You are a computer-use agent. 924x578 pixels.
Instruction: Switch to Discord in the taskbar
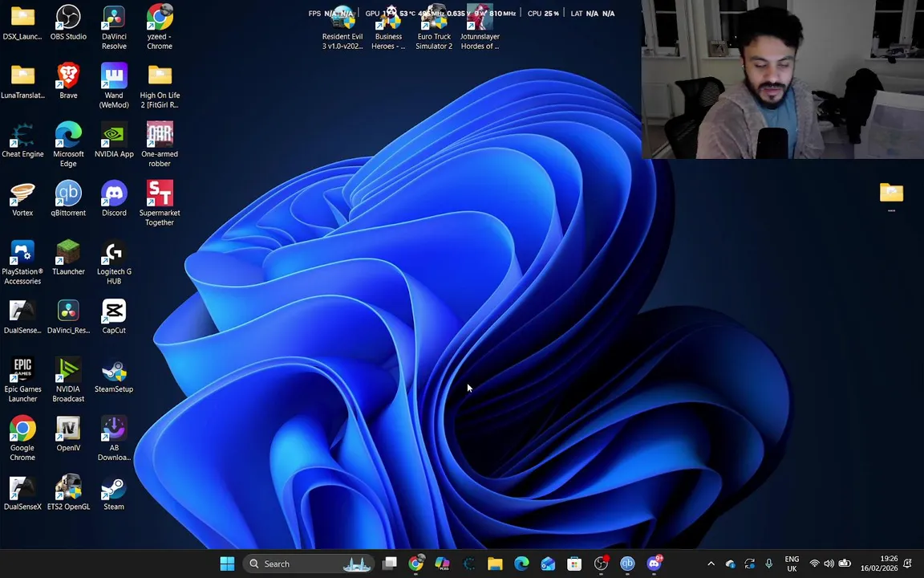pos(654,564)
